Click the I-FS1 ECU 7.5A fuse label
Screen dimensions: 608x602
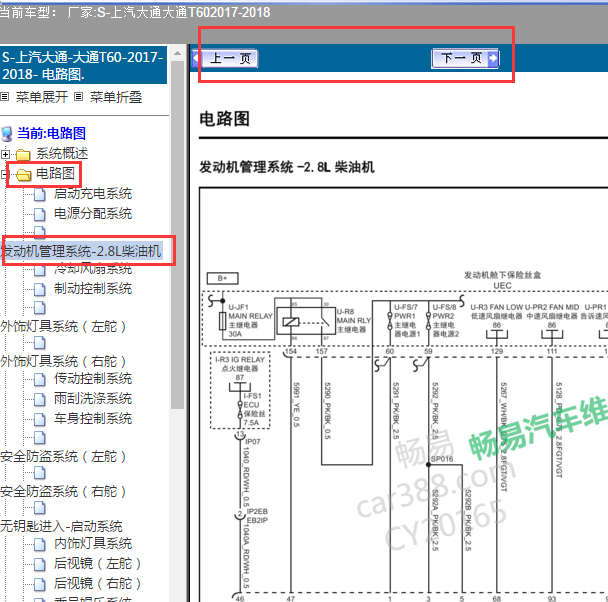(254, 409)
